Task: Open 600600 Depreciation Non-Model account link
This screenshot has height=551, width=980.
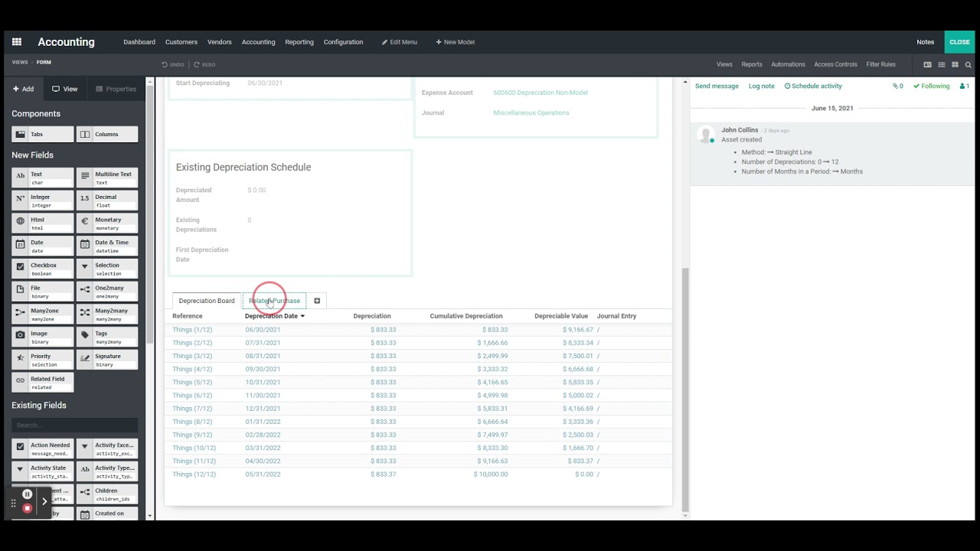Action: [x=541, y=93]
